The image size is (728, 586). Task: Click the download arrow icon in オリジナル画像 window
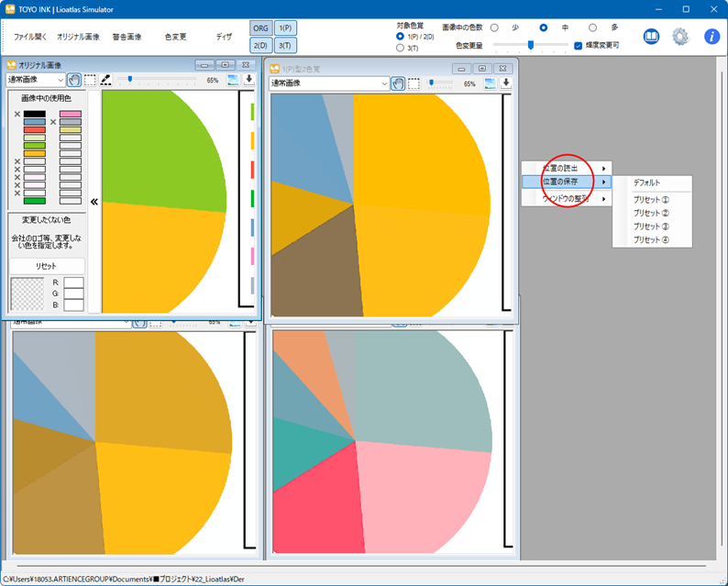point(248,80)
